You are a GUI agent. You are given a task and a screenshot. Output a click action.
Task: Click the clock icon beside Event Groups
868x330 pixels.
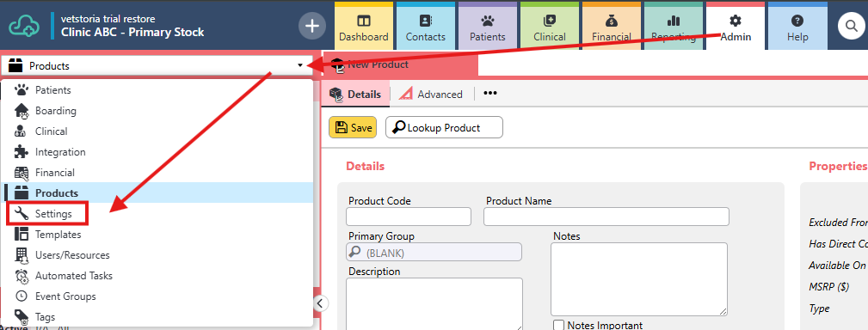(21, 296)
